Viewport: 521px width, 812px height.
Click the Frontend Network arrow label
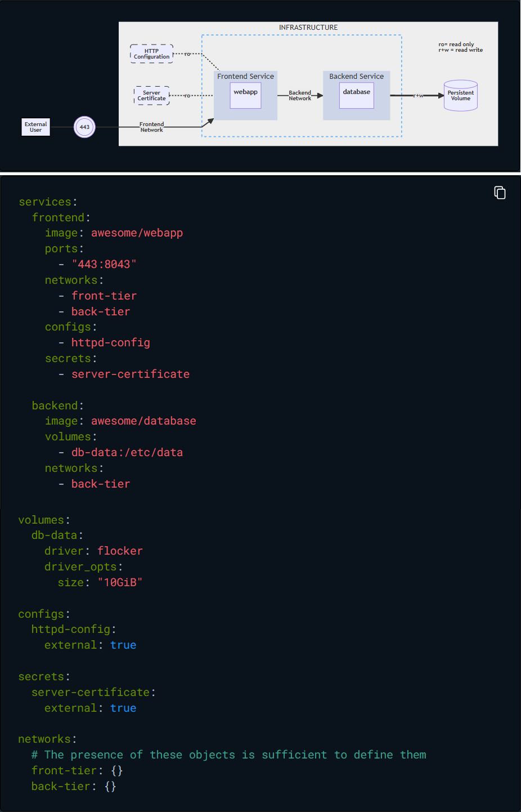151,127
